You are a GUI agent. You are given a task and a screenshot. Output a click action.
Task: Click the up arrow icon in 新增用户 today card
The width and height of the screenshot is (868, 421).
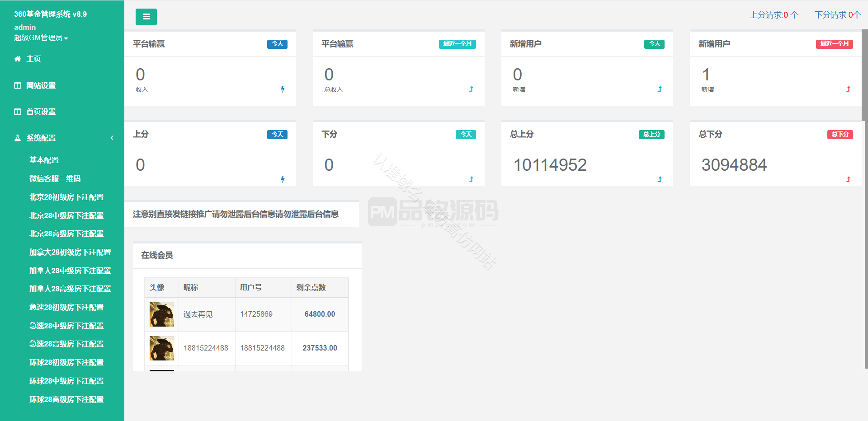click(660, 89)
